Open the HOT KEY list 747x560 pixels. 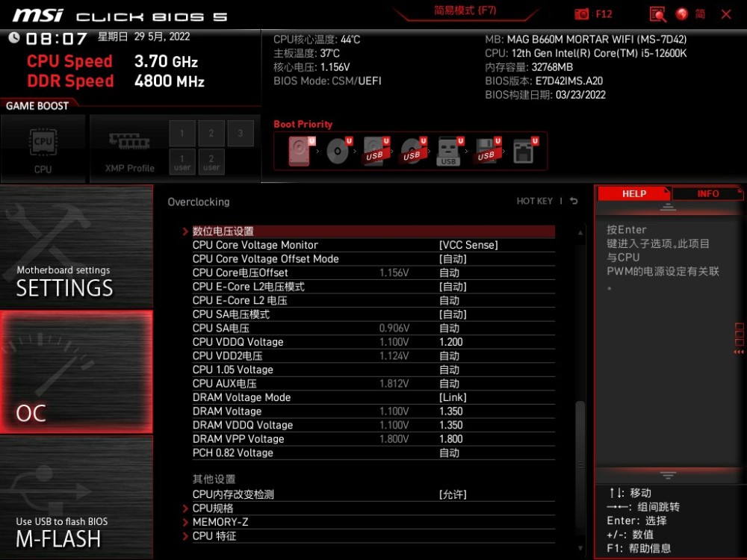tap(535, 201)
